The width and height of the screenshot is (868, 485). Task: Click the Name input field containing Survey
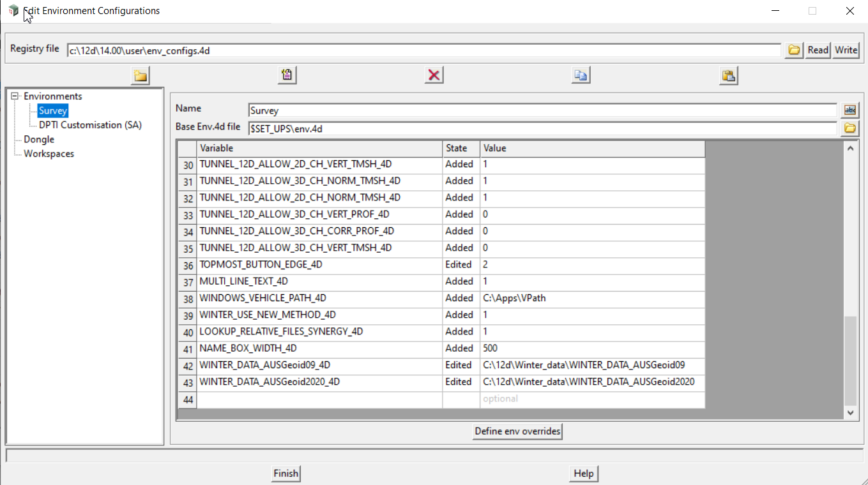pyautogui.click(x=542, y=110)
